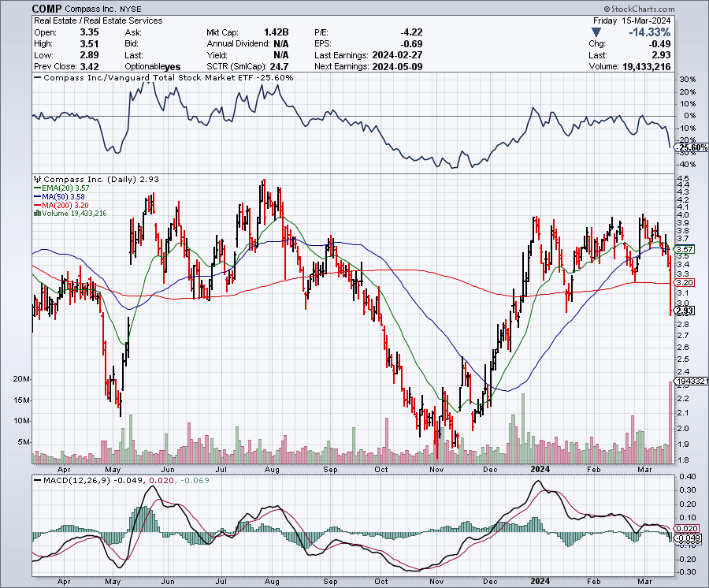Click the Aug label on the price time axis
The image size is (709, 588).
point(272,470)
